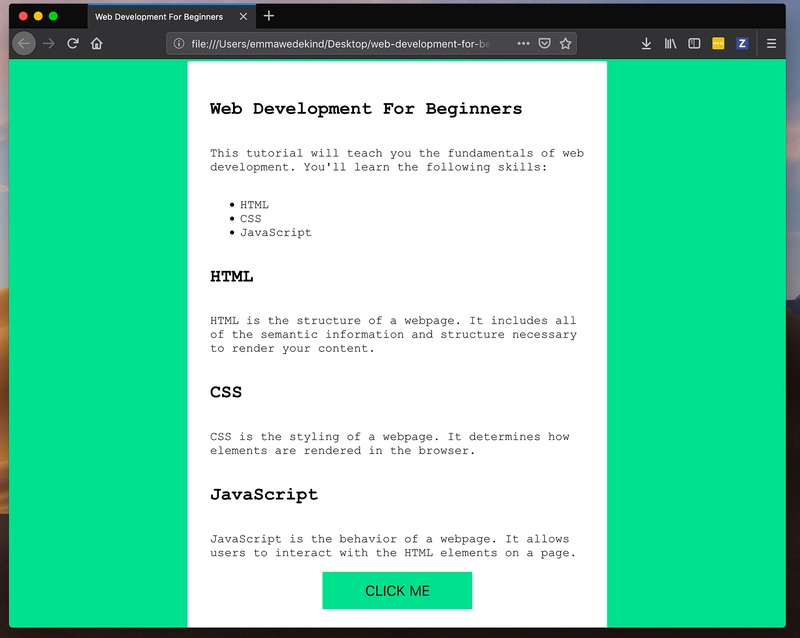Open the Downloads panel

click(x=646, y=43)
